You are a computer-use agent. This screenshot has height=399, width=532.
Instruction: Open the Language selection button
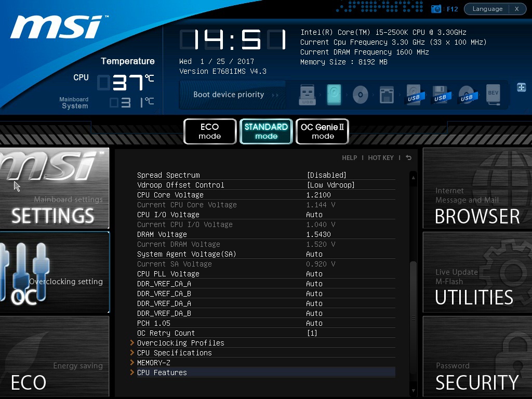(487, 9)
